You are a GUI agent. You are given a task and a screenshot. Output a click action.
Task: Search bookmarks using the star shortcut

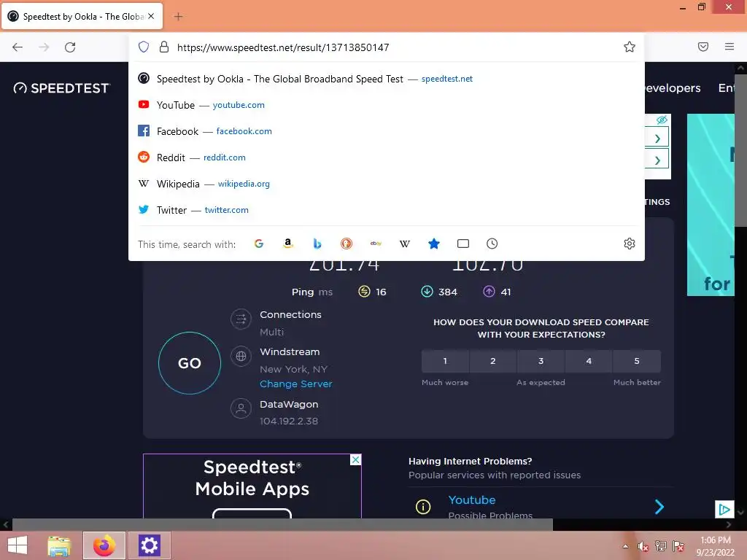click(434, 244)
